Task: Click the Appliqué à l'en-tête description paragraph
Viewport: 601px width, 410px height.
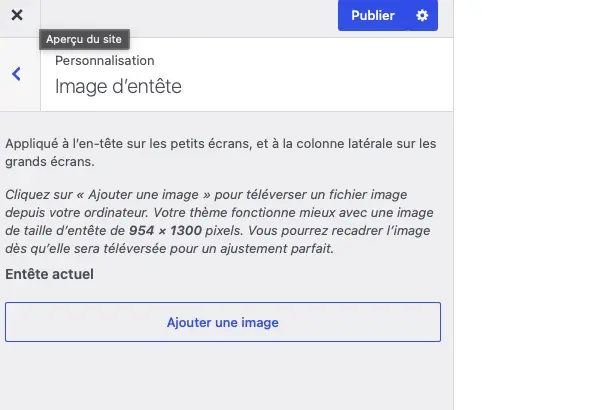Action: click(x=220, y=153)
